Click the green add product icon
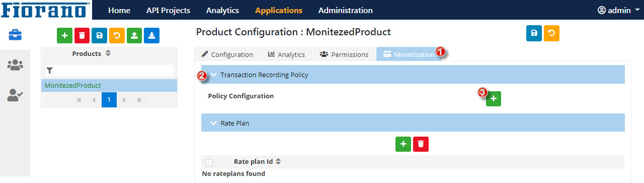The height and width of the screenshot is (183, 644). tap(64, 35)
